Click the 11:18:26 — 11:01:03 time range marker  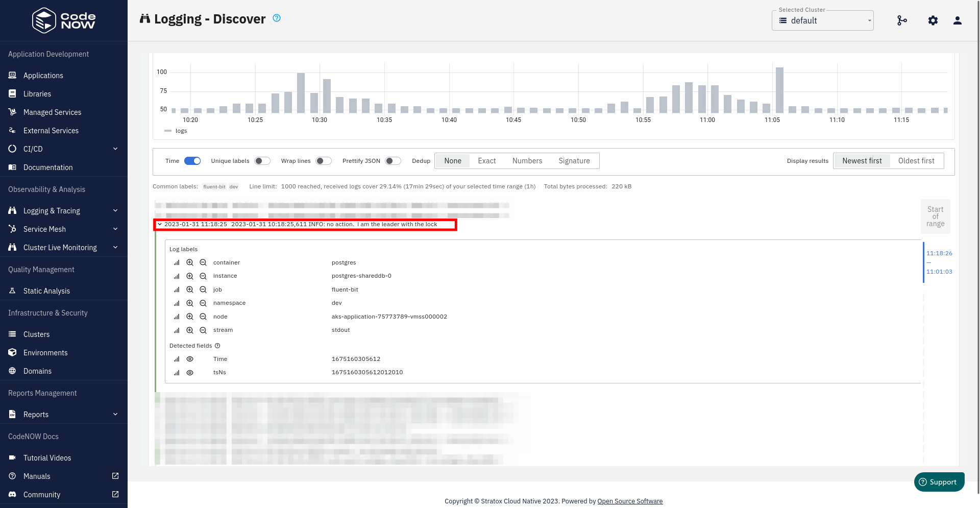[x=939, y=262]
